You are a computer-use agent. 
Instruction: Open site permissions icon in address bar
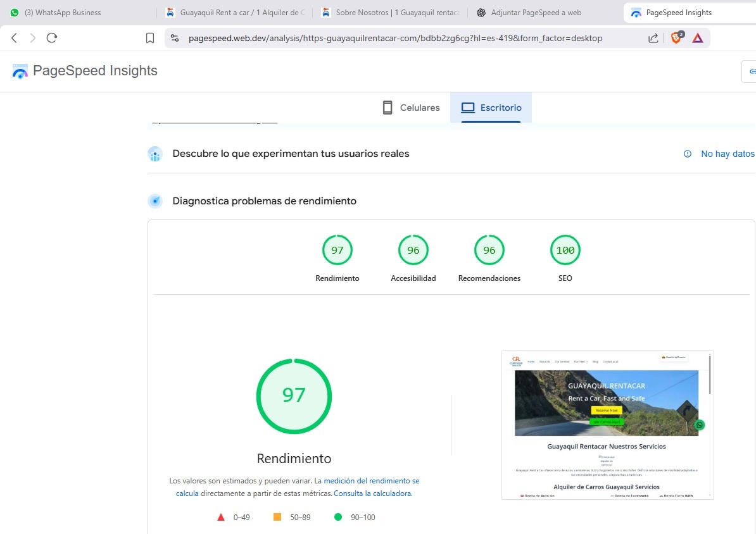point(175,37)
